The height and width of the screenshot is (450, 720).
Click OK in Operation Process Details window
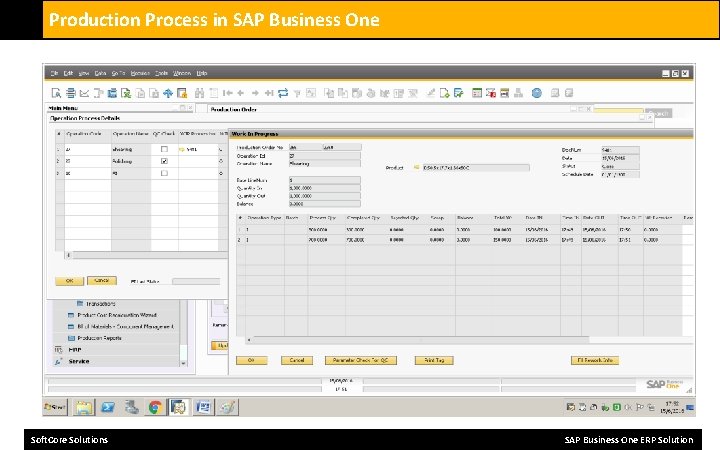69,281
